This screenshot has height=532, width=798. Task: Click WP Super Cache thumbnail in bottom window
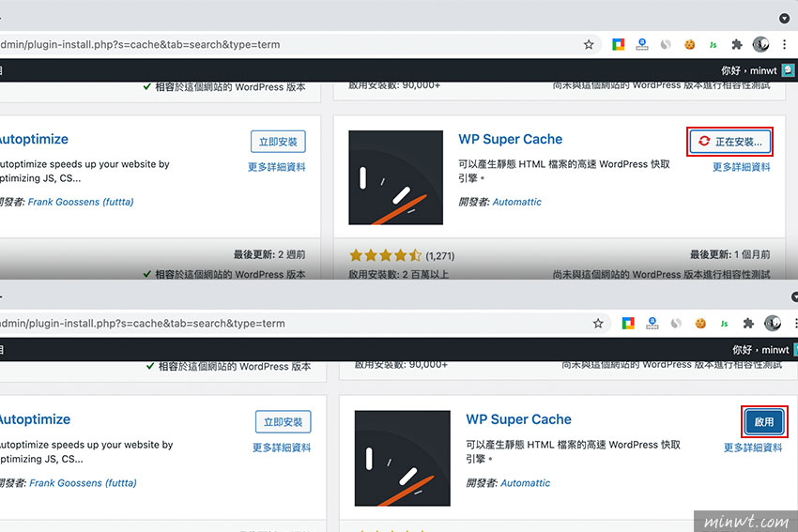tap(402, 458)
